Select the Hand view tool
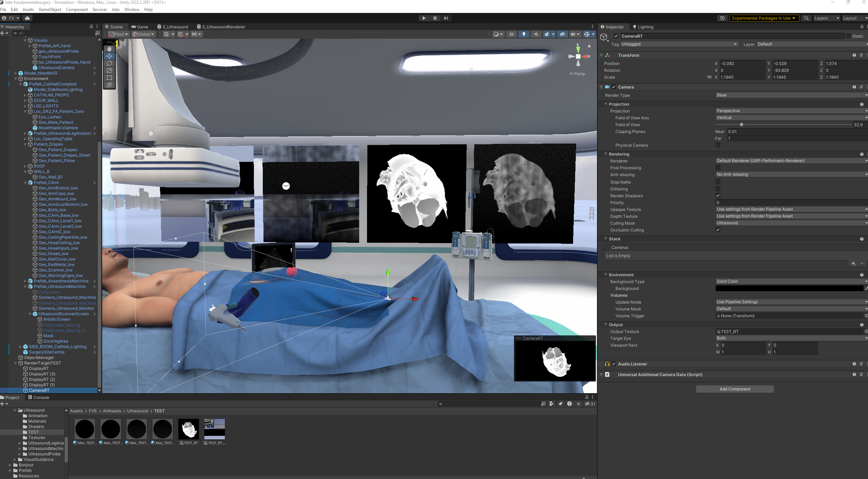This screenshot has width=868, height=479. (109, 49)
